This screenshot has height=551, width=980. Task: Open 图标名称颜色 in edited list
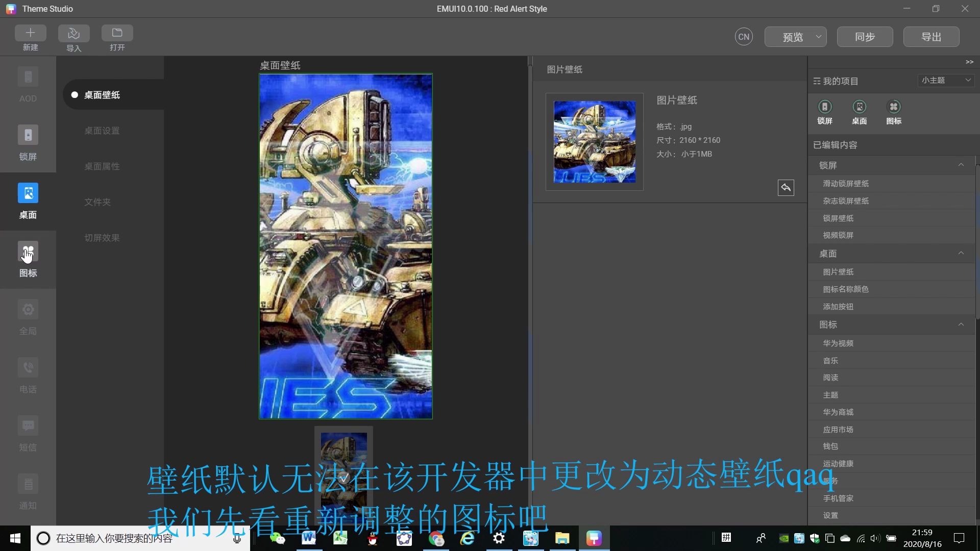pos(891,289)
